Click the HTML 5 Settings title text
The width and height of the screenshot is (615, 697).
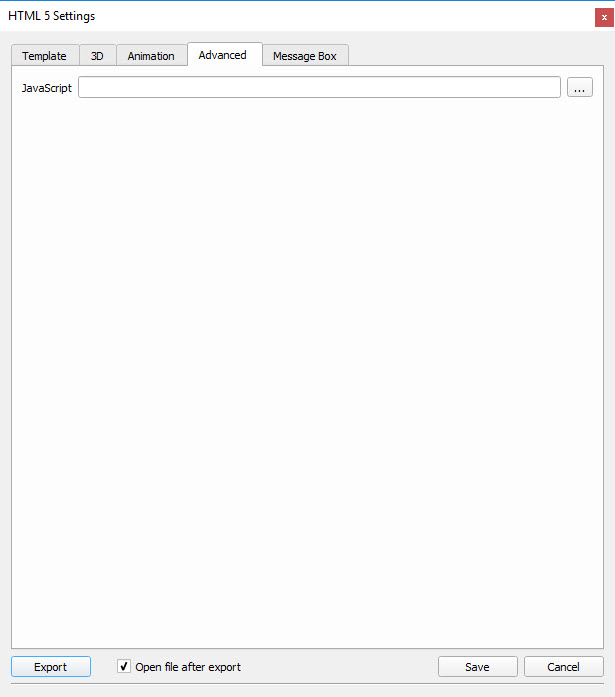pos(52,16)
